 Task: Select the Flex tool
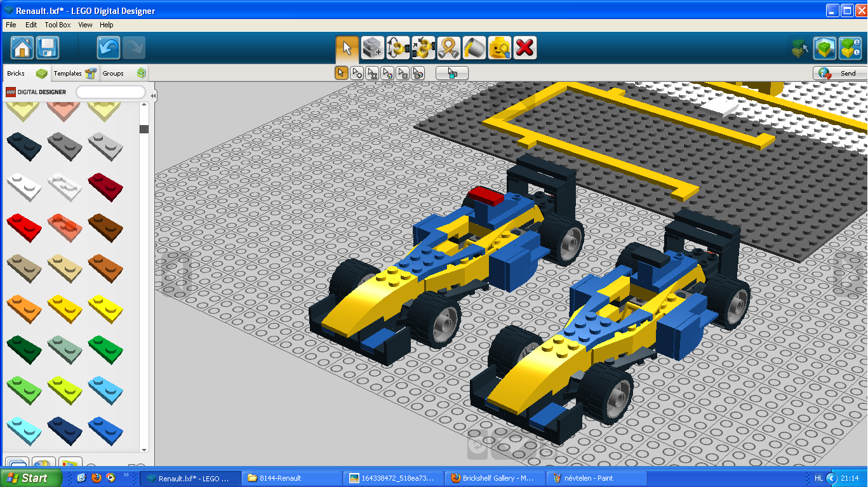click(449, 48)
